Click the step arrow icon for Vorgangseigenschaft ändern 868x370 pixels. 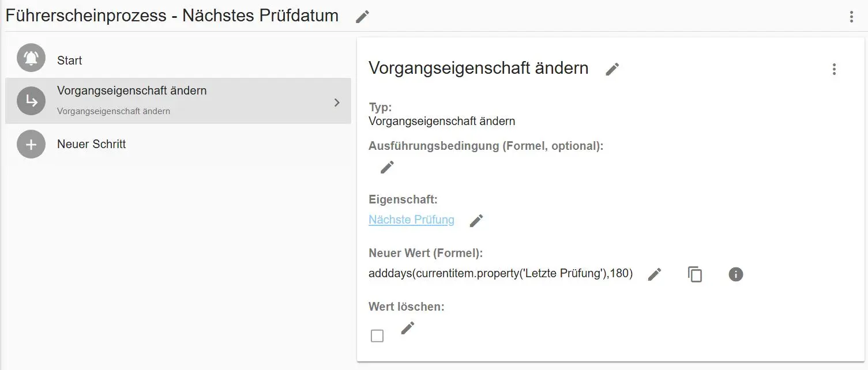coord(31,101)
